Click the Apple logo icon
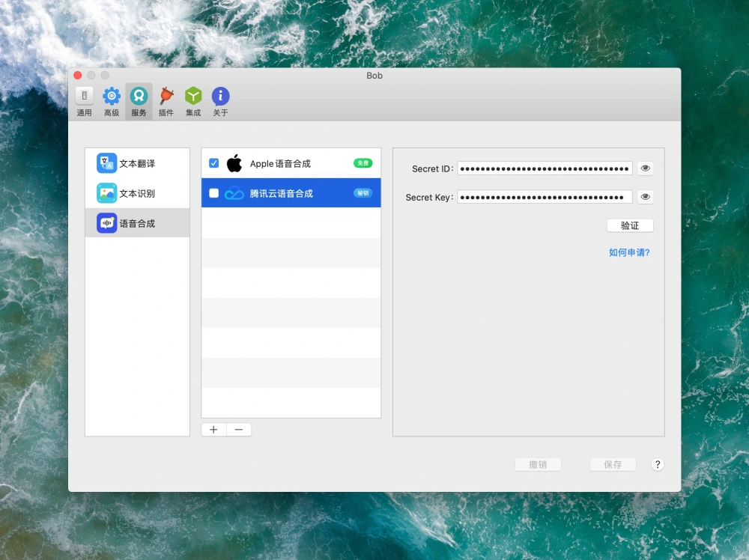Viewport: 749px width, 560px height. click(234, 163)
